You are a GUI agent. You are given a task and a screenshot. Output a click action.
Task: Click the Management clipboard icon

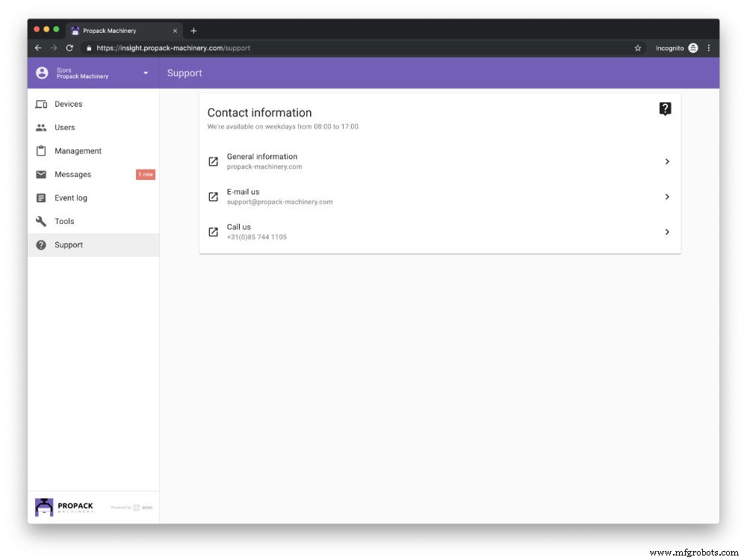click(x=41, y=151)
